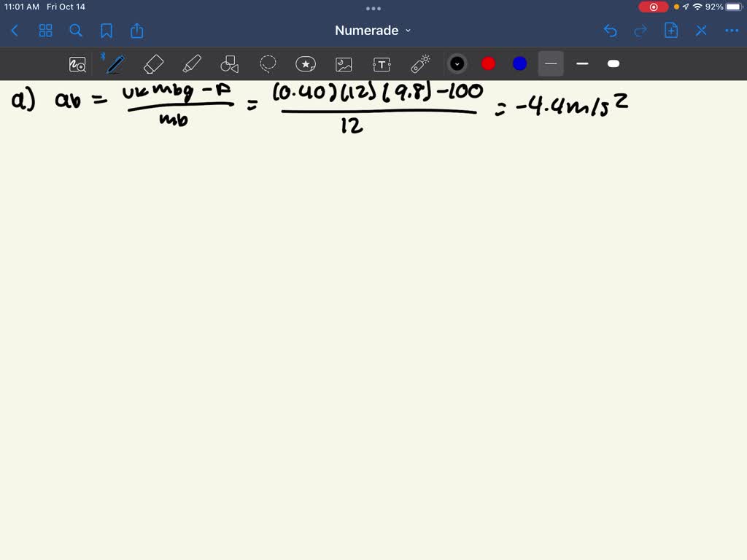Open the more options ellipsis menu

click(x=732, y=31)
